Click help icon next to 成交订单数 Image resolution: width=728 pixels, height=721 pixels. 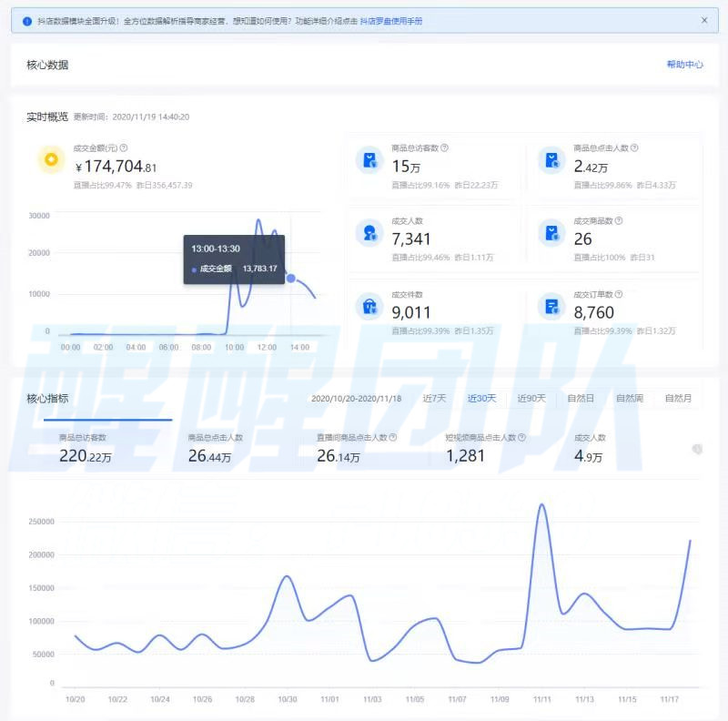tap(619, 295)
